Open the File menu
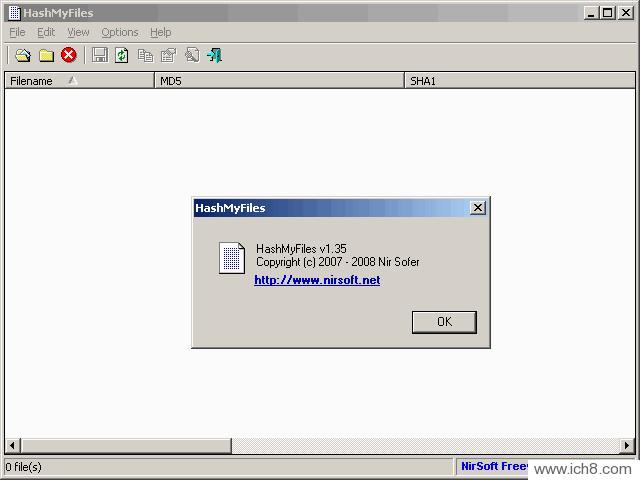This screenshot has height=480, width=640. (x=17, y=32)
